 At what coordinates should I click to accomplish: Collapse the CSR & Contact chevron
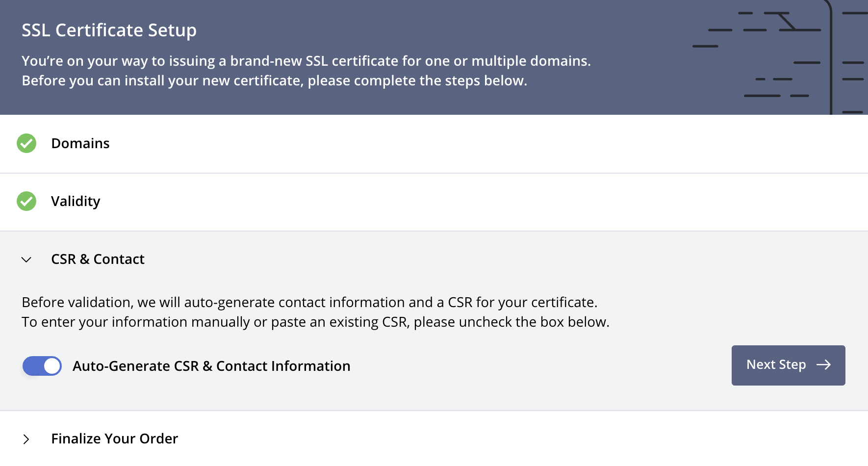[26, 259]
